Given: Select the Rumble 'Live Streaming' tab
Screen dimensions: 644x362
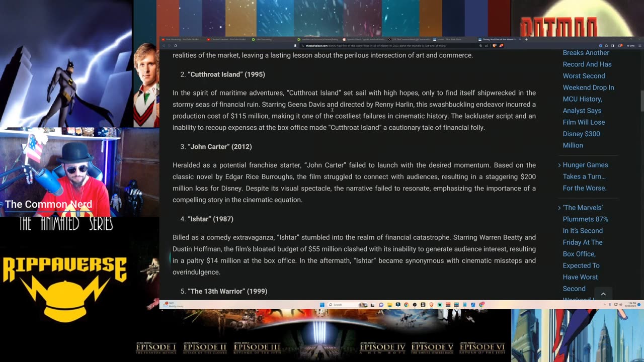Looking at the screenshot, I should (x=272, y=39).
